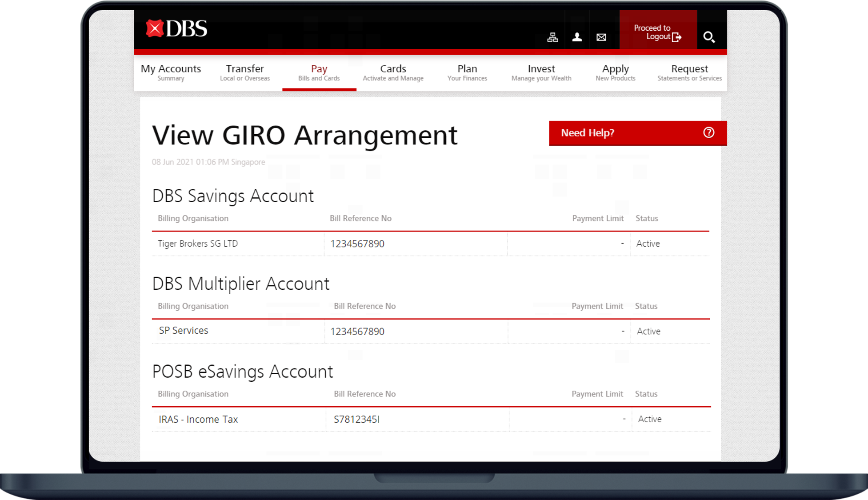Click Payment Limit header under DBS Savings
Image resolution: width=868 pixels, height=500 pixels.
tap(598, 218)
